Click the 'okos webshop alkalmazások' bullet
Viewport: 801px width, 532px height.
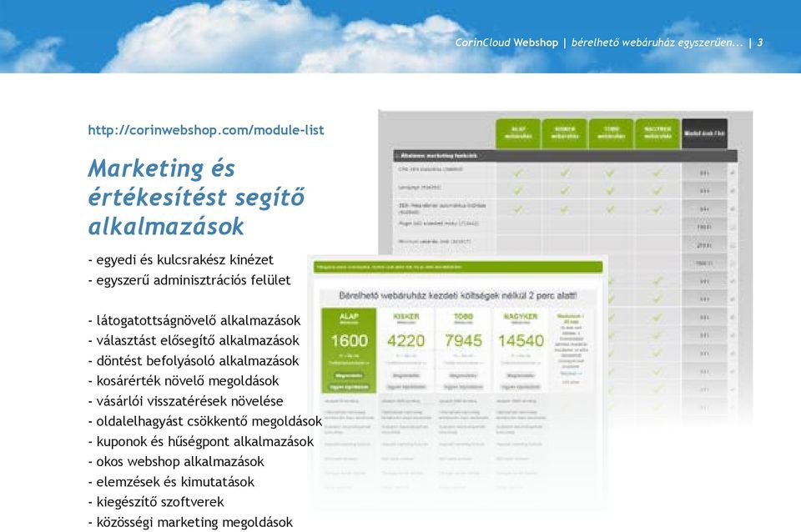pyautogui.click(x=176, y=462)
